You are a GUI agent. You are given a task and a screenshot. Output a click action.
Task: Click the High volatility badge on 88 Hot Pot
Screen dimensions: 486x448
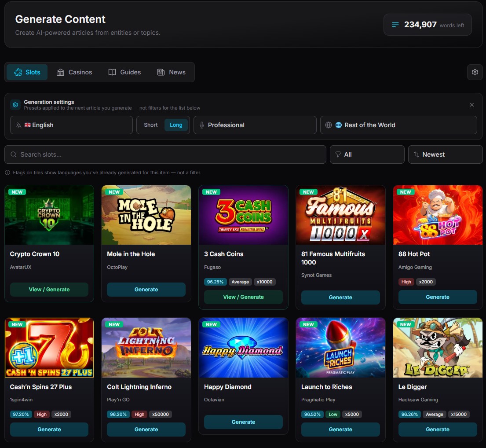pyautogui.click(x=406, y=282)
